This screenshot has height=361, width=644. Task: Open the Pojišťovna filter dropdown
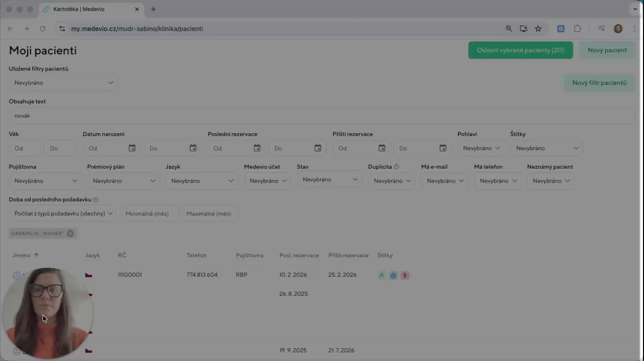(45, 181)
